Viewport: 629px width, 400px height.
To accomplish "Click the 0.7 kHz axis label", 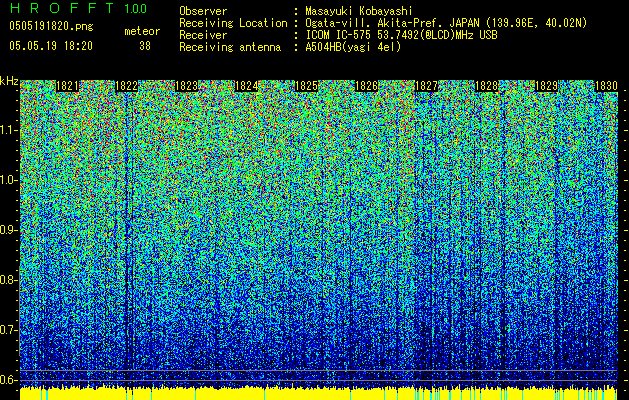I will click(9, 330).
